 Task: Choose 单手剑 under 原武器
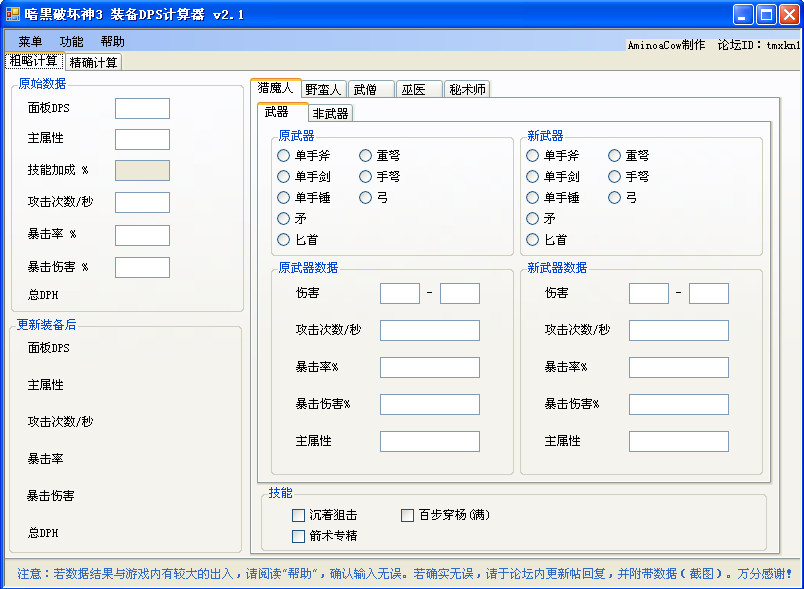(304, 176)
